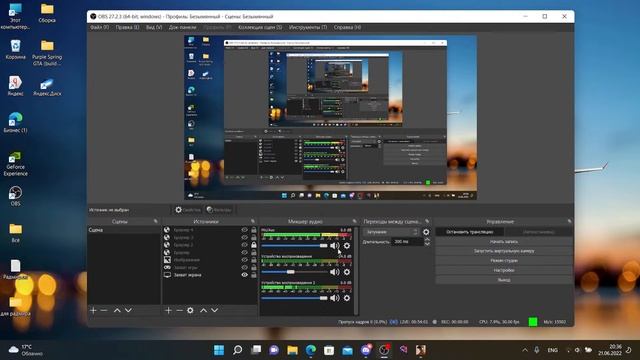Open Mic/Aux audio settings gear

[347, 246]
